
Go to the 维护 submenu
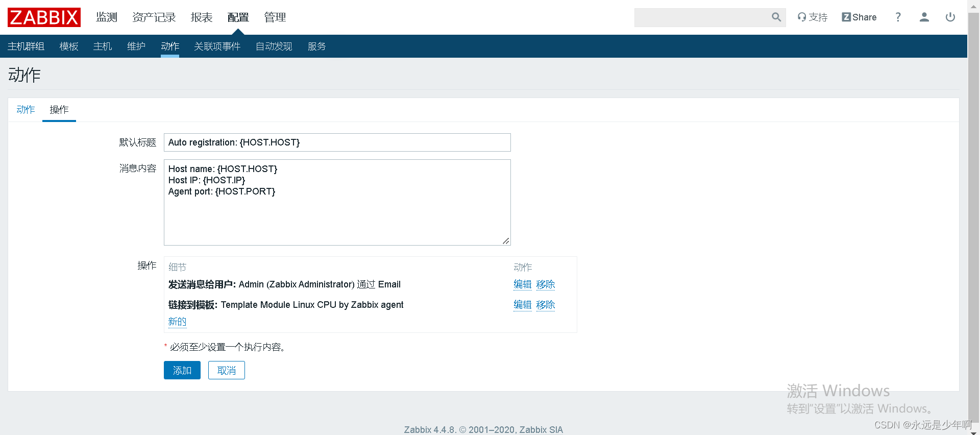pyautogui.click(x=136, y=46)
